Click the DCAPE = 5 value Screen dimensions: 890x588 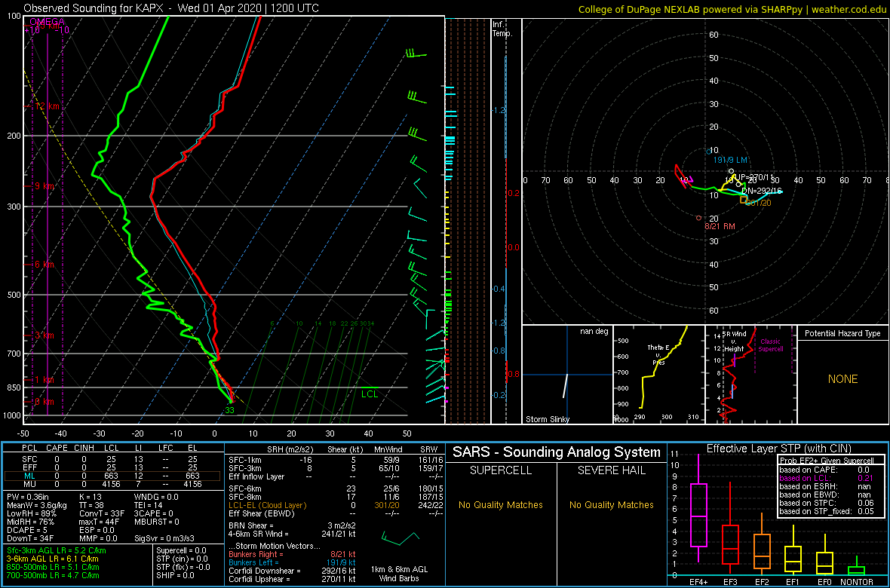pyautogui.click(x=29, y=529)
